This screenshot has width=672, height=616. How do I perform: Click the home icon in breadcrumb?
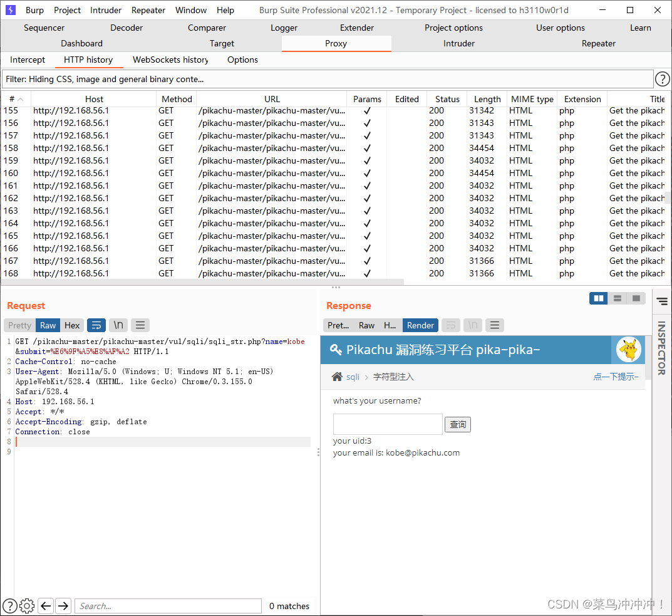pos(338,377)
